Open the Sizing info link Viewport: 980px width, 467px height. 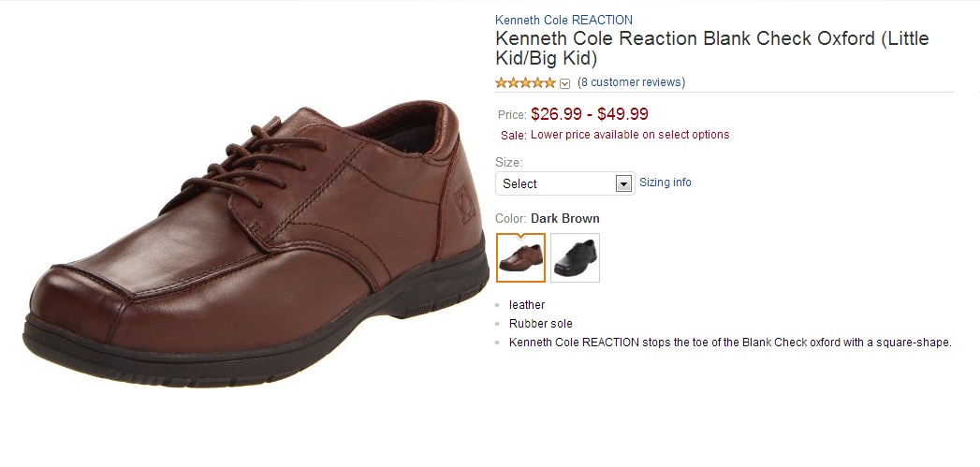click(665, 182)
